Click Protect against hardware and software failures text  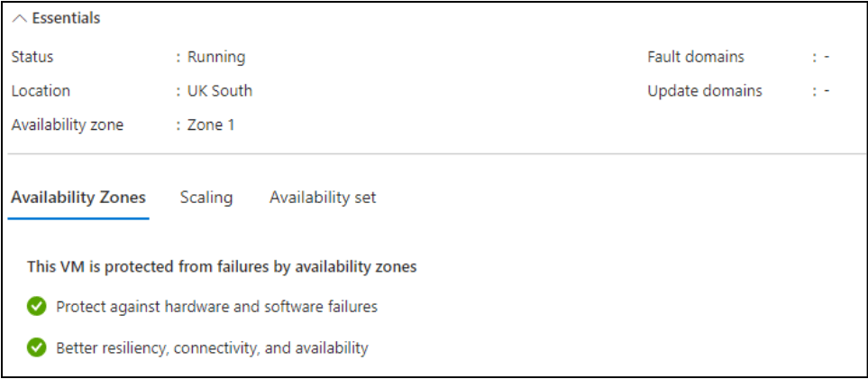click(216, 307)
